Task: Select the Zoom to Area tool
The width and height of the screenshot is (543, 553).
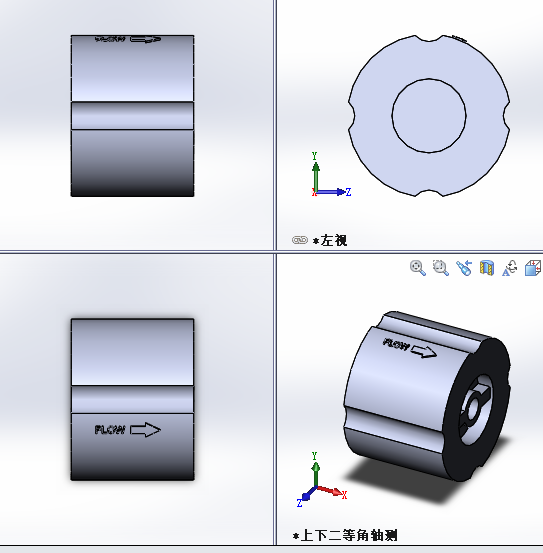Action: [x=441, y=268]
